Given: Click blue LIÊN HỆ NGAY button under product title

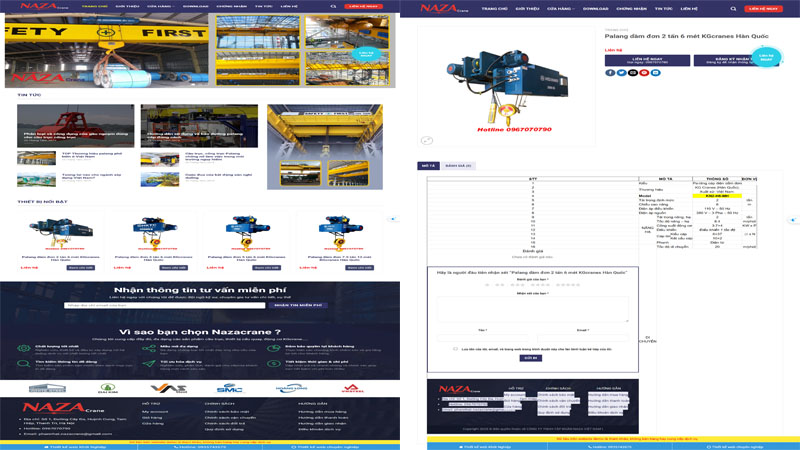Looking at the screenshot, I should [647, 61].
